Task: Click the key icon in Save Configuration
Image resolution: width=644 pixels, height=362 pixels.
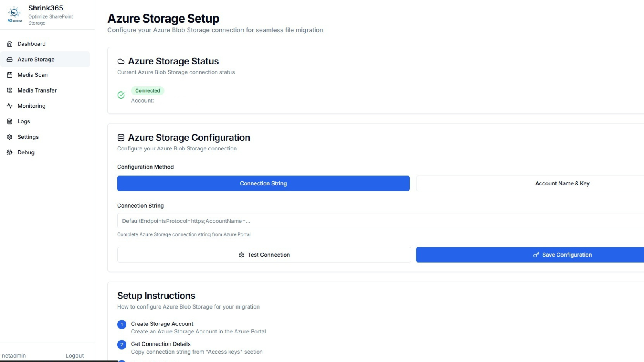Action: 536,255
